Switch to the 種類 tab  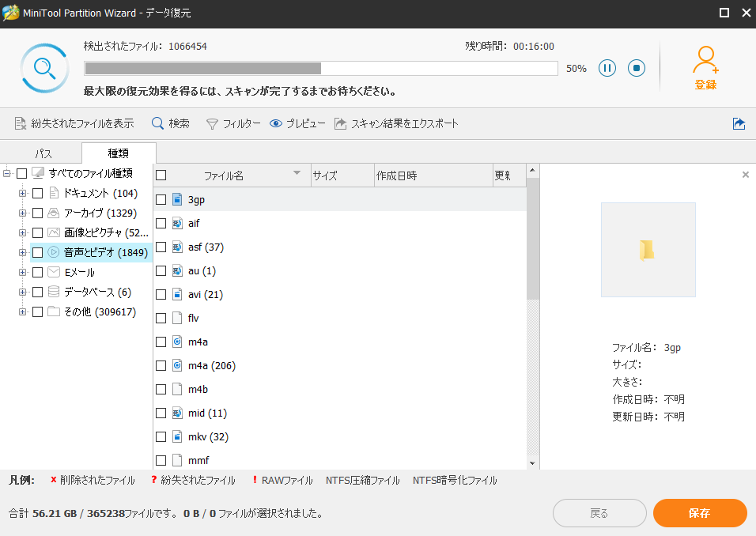tap(119, 153)
